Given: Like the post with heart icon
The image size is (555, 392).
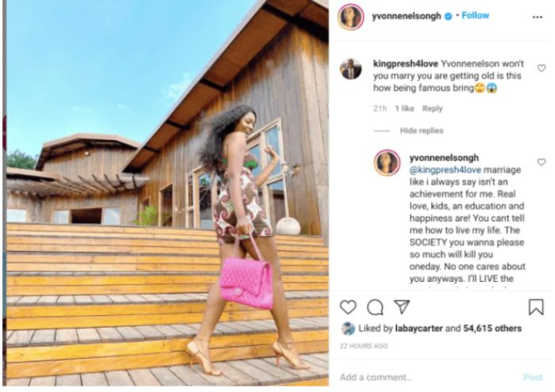Looking at the screenshot, I should point(348,306).
